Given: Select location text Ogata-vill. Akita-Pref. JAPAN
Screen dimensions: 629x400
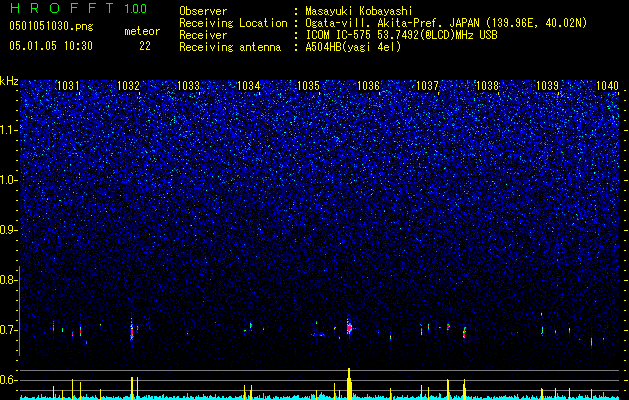Looking at the screenshot, I should point(394,24).
